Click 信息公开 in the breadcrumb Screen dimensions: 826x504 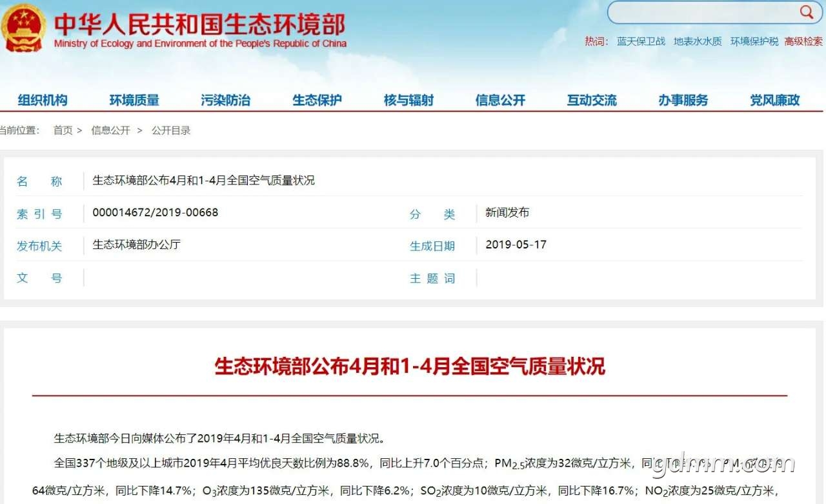tap(110, 130)
